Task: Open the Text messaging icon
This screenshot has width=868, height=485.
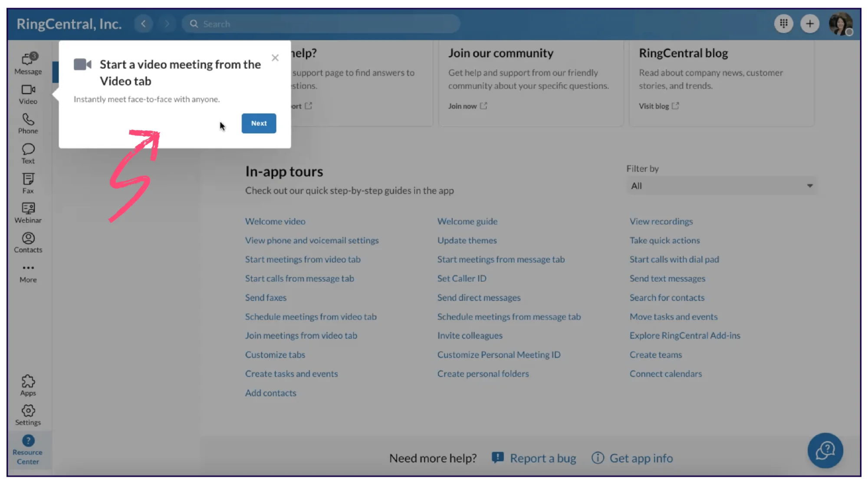Action: click(28, 154)
